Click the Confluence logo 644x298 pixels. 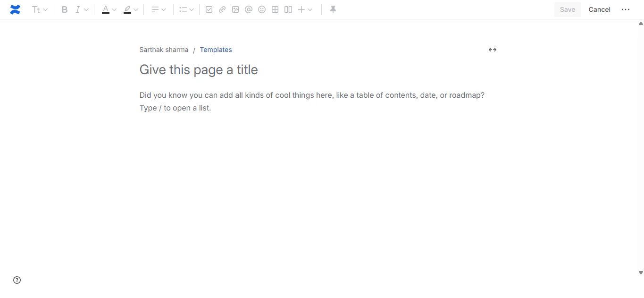coord(15,9)
